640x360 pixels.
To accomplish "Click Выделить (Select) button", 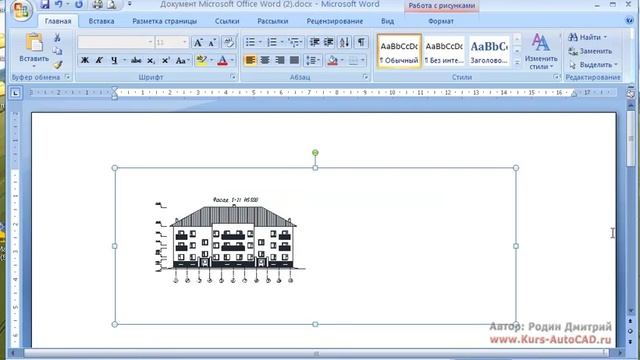I will point(593,64).
